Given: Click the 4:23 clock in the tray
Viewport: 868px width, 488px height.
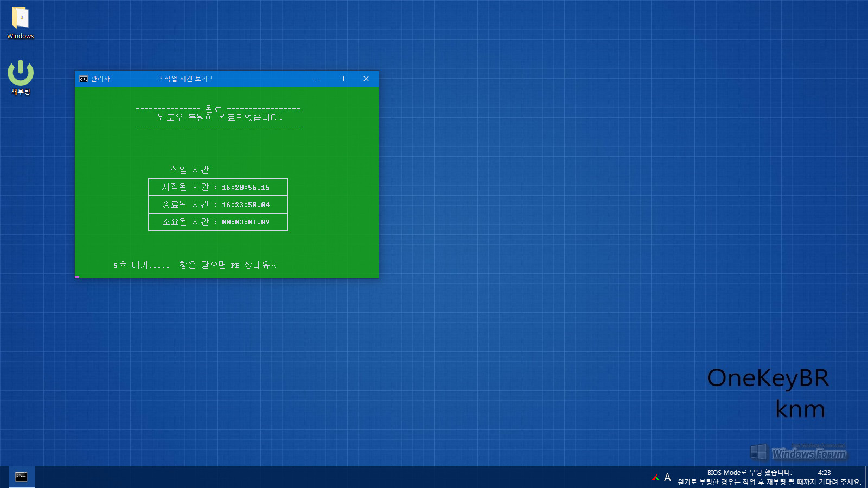Looking at the screenshot, I should click(x=824, y=472).
